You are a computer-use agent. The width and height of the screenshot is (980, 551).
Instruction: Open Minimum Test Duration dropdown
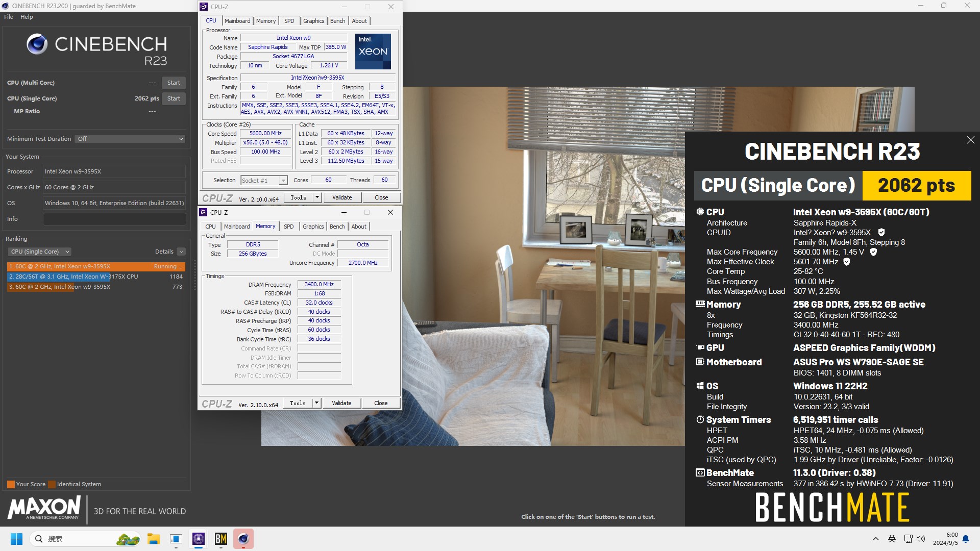(x=130, y=139)
